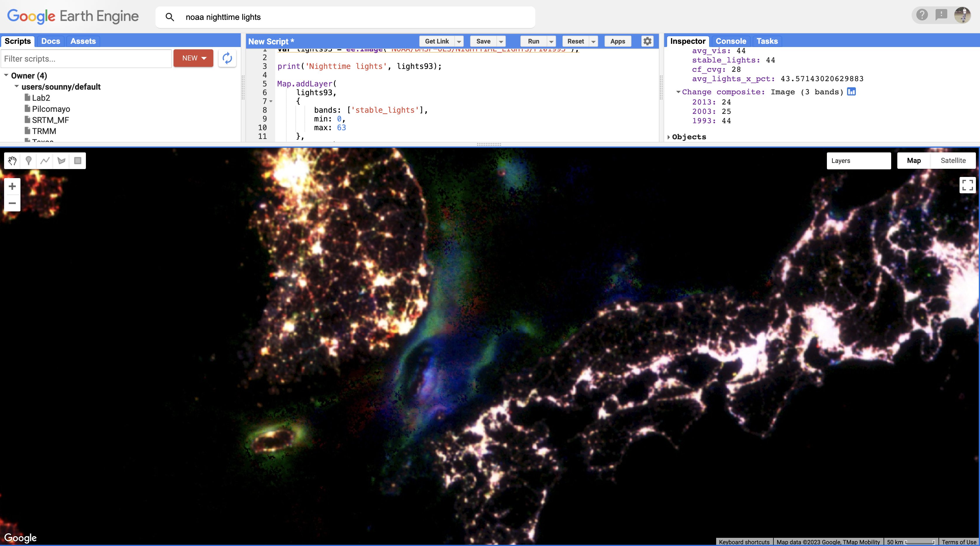Switch to the Console tab

point(730,41)
